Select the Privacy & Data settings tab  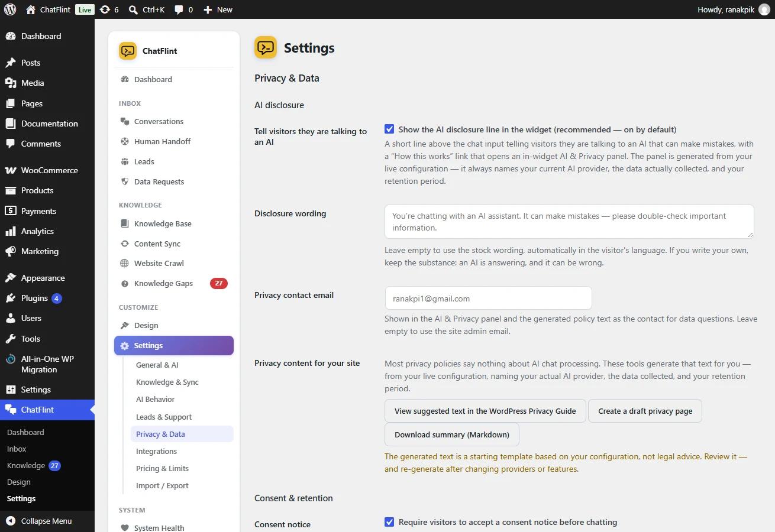click(x=182, y=434)
